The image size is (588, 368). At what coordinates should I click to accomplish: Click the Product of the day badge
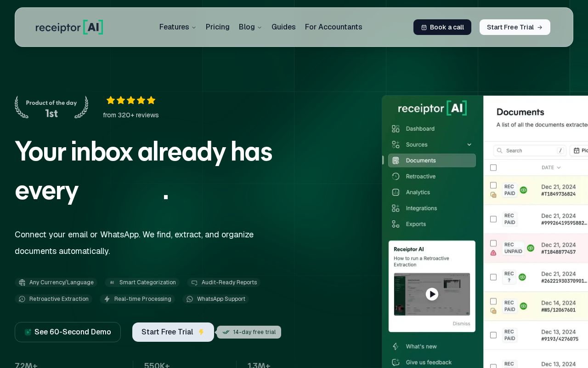click(51, 108)
